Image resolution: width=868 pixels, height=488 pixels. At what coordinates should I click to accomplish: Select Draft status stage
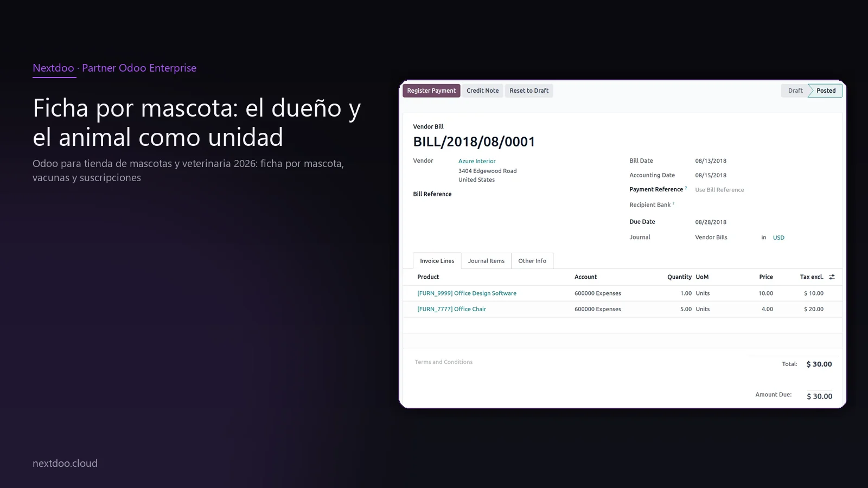pyautogui.click(x=795, y=91)
